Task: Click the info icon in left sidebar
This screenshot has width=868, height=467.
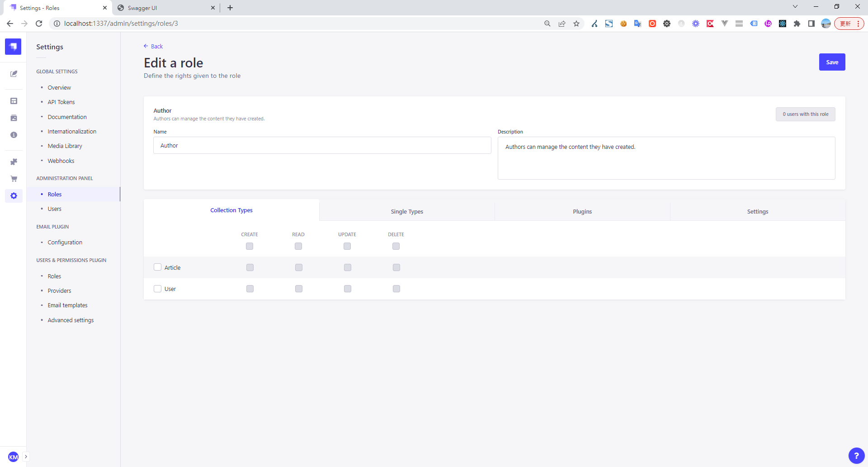Action: [14, 135]
